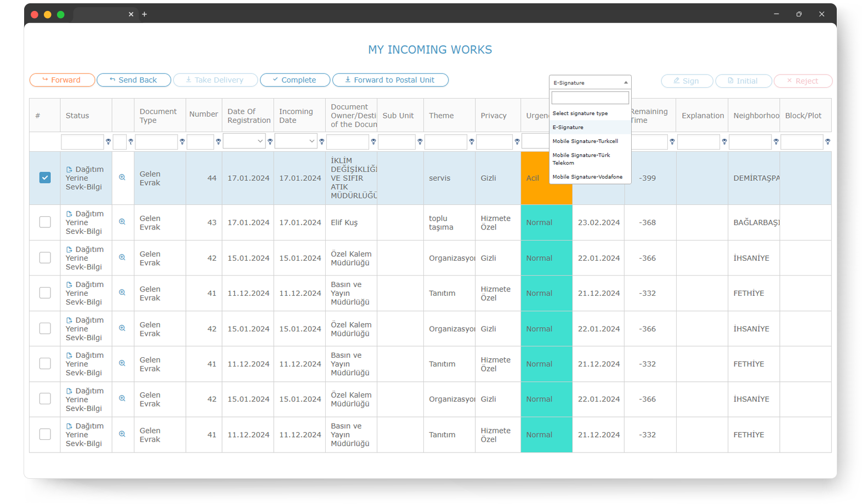Open Date Of Registration filter dropdown
Image resolution: width=862 pixels, height=504 pixels.
pyautogui.click(x=244, y=141)
